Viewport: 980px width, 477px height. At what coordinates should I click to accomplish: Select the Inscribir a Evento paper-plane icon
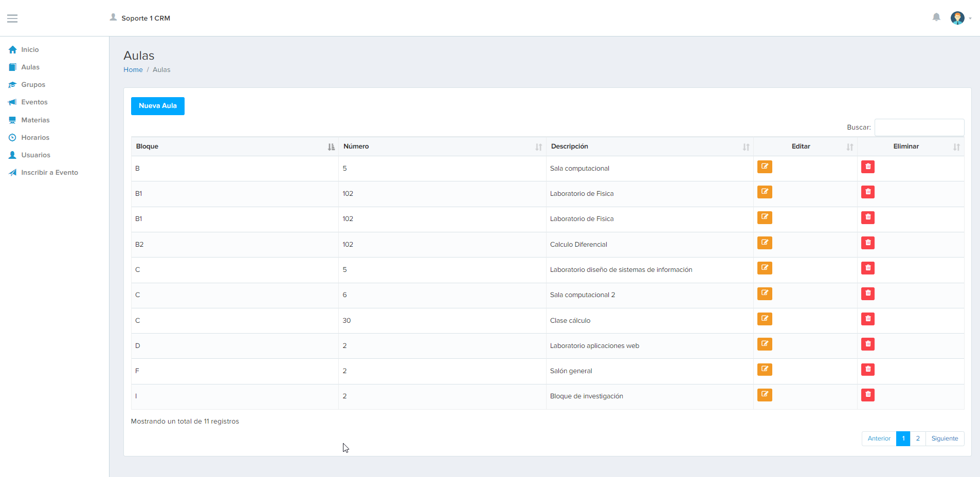(12, 172)
